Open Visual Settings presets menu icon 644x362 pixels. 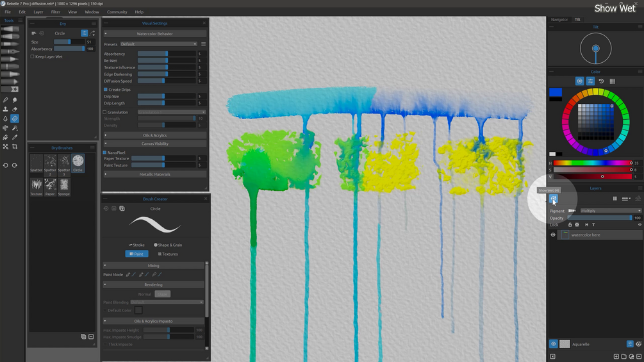point(203,44)
